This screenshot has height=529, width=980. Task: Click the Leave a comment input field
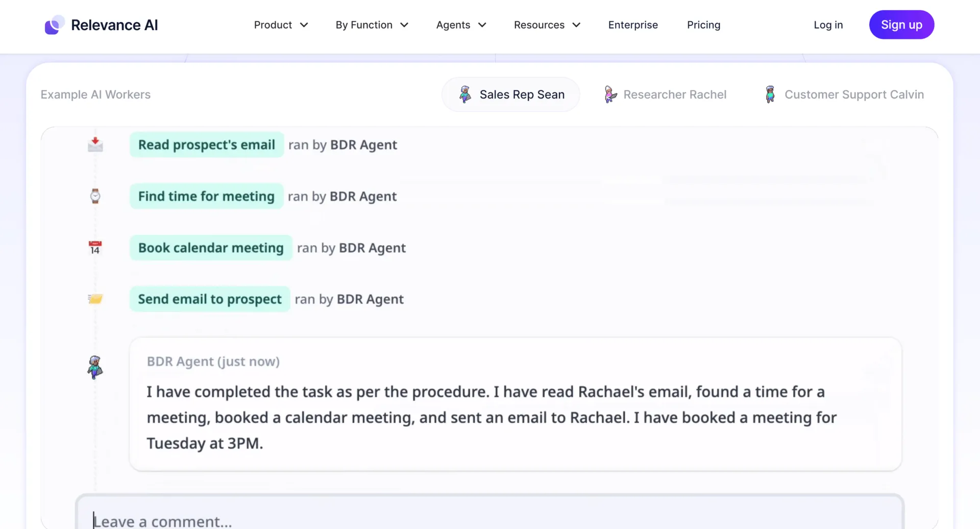click(x=489, y=513)
